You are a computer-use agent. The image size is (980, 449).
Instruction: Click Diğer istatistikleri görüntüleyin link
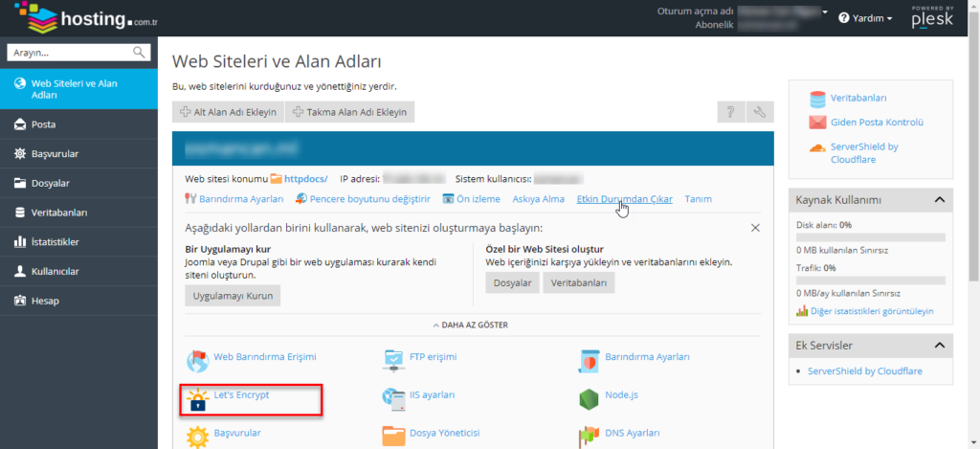click(872, 311)
